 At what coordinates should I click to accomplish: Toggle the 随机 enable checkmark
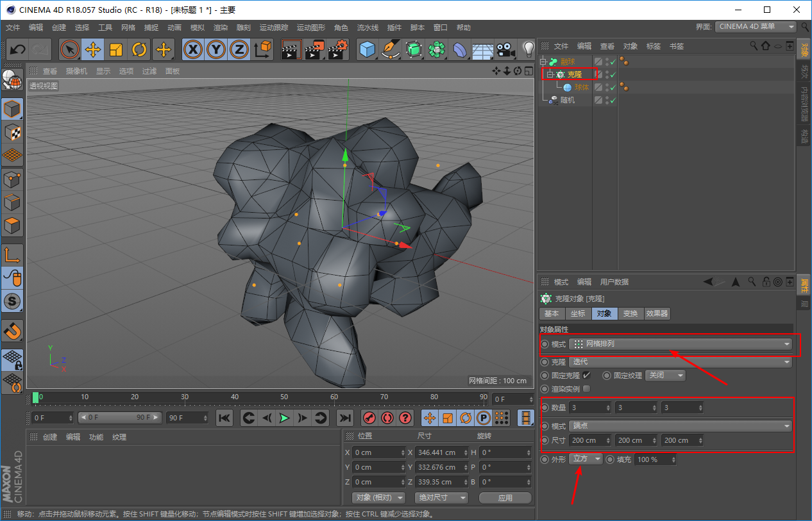(613, 101)
